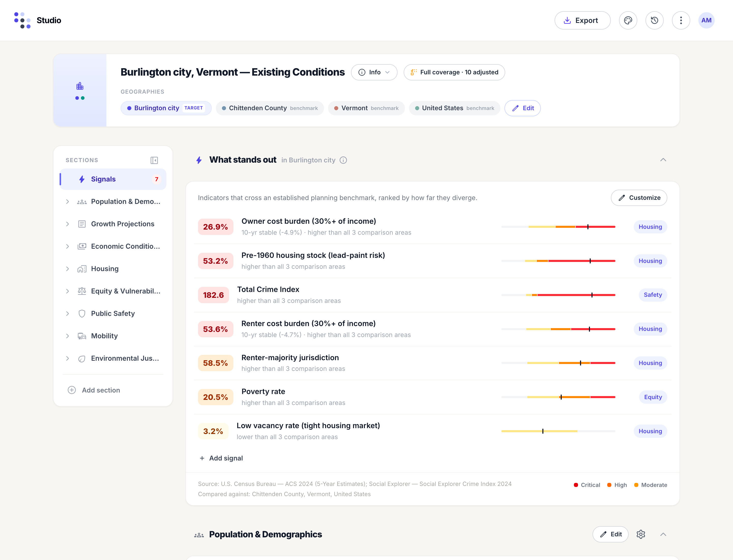Click the Equity scales icon
Screen dimensions: 733x560
[x=82, y=291]
